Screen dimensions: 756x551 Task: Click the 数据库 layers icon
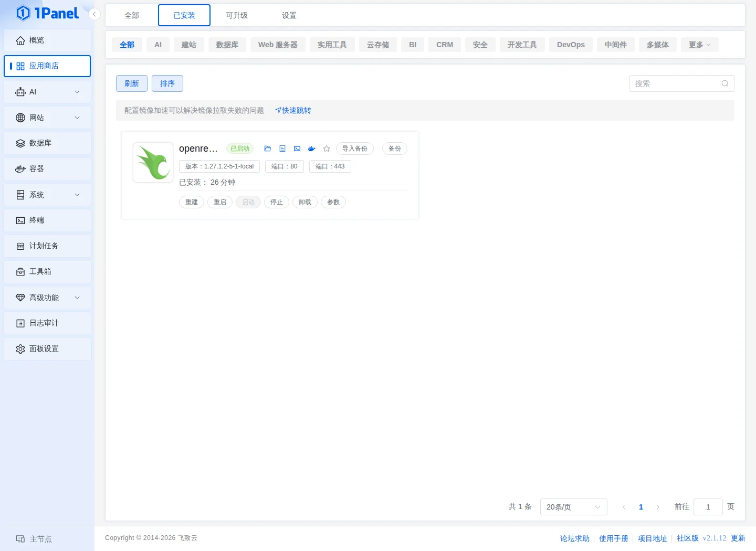(x=20, y=143)
